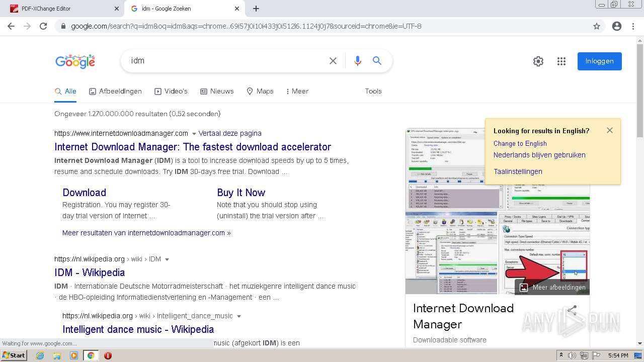
Task: Open Google settings gear icon
Action: 538,61
